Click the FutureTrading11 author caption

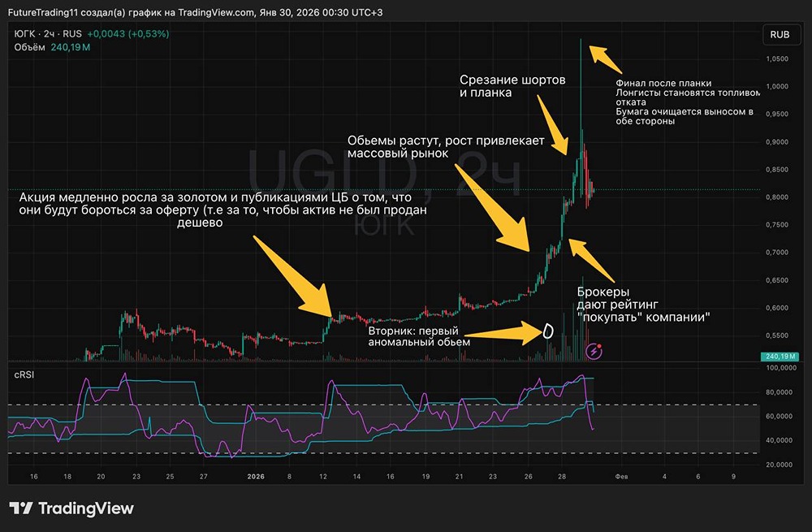tap(195, 12)
